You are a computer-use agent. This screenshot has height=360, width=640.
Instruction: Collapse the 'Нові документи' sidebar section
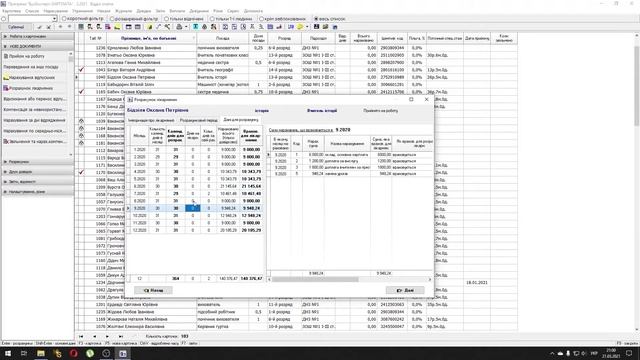[38, 46]
